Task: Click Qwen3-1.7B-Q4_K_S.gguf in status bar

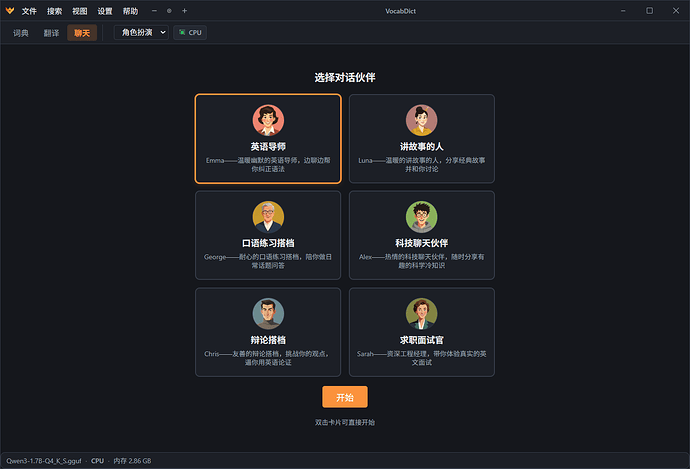Action: point(44,461)
